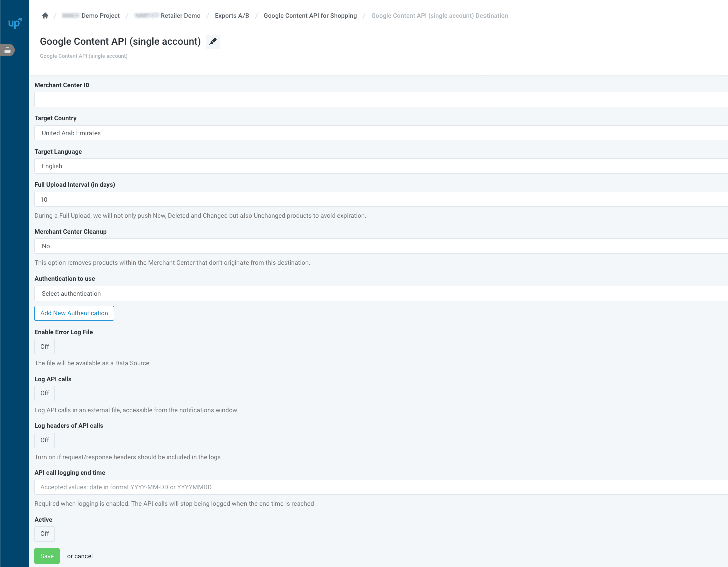Click the home icon in the breadcrumb
Screen dimensions: 728x567
click(45, 15)
